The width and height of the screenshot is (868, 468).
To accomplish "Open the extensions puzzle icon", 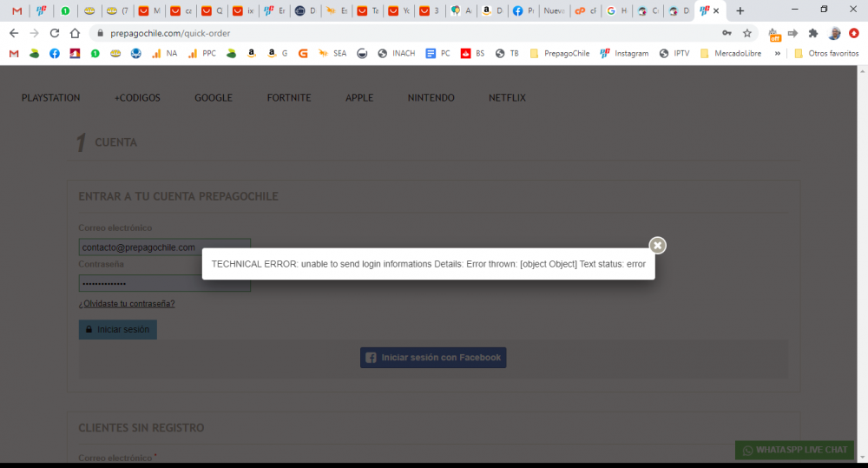I will pos(813,33).
